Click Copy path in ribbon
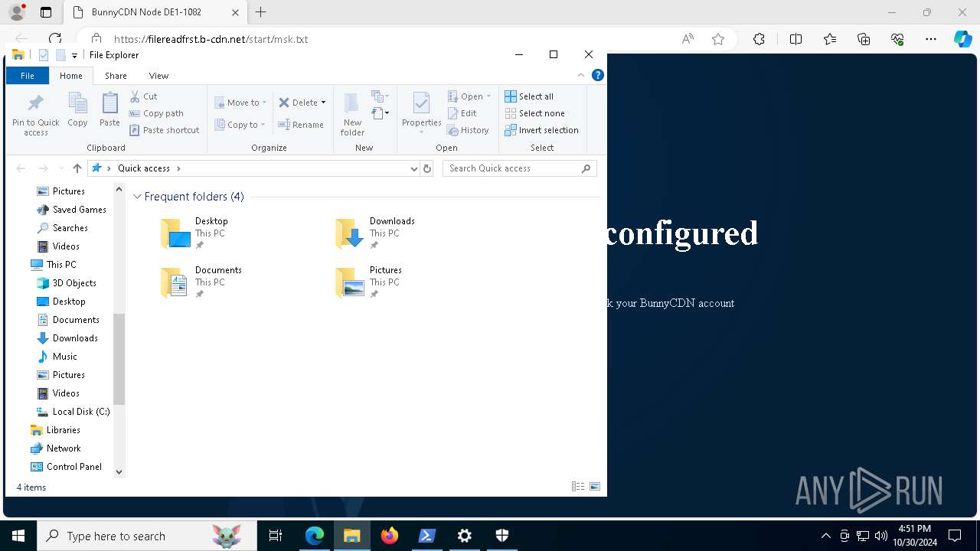The height and width of the screenshot is (551, 980). [157, 113]
